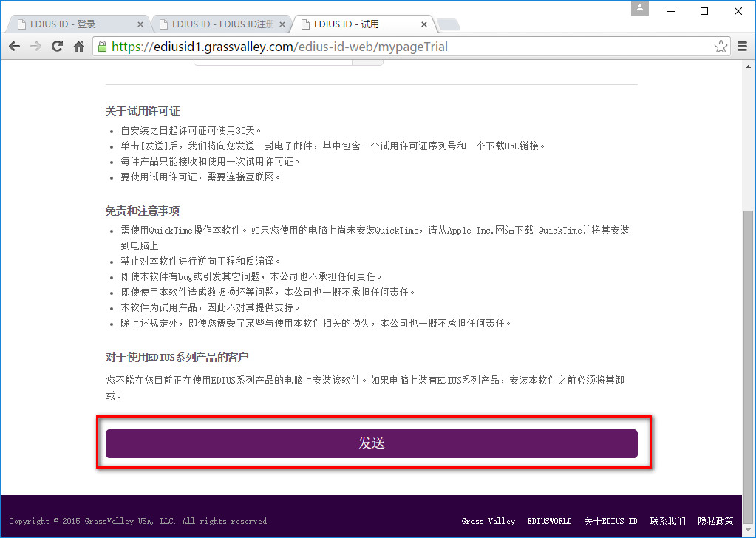Open the 隐私政策 privacy link

(715, 521)
